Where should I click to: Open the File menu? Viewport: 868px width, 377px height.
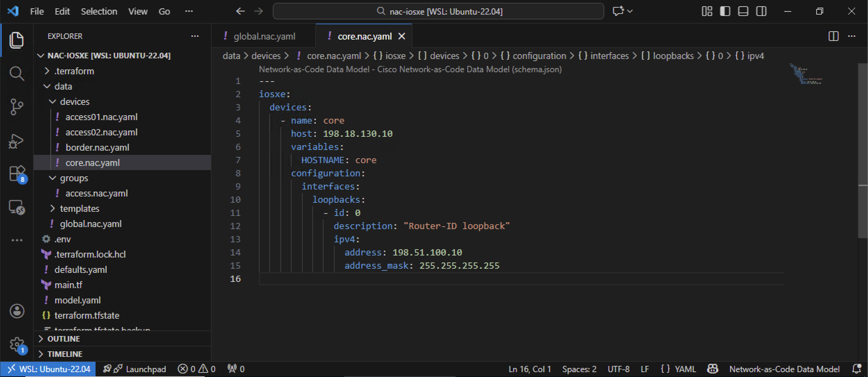pyautogui.click(x=37, y=11)
